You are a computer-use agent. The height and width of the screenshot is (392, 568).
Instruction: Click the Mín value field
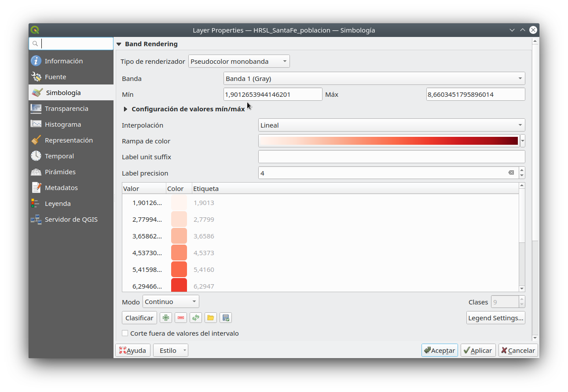[273, 94]
